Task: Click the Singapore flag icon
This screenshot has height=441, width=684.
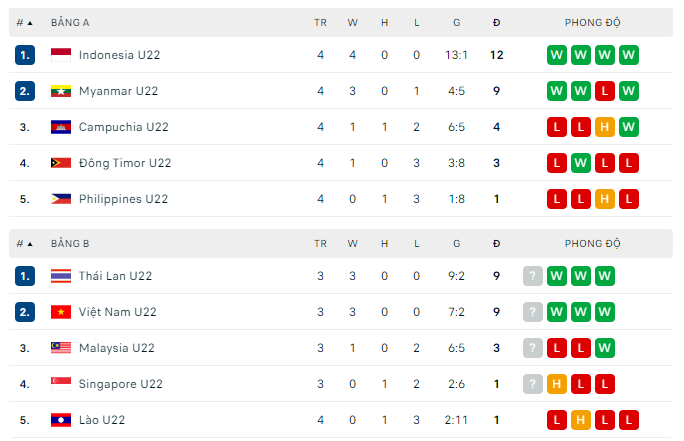Action: (x=61, y=384)
